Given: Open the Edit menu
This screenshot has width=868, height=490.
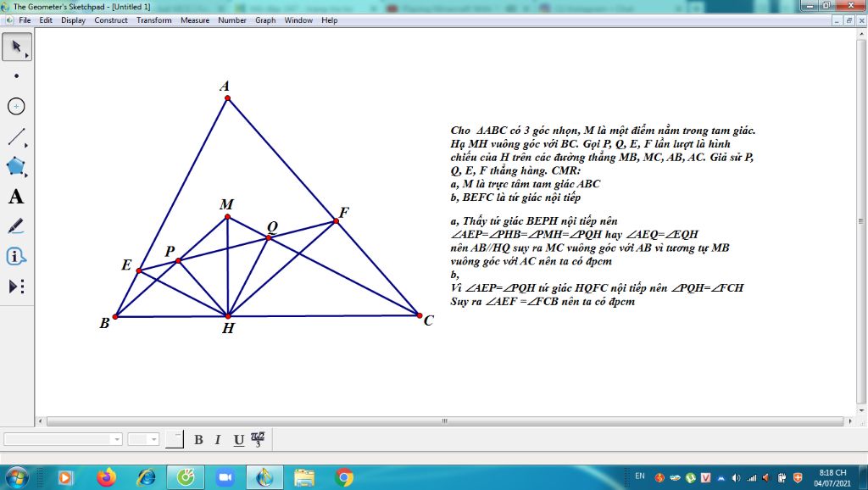Looking at the screenshot, I should (46, 20).
